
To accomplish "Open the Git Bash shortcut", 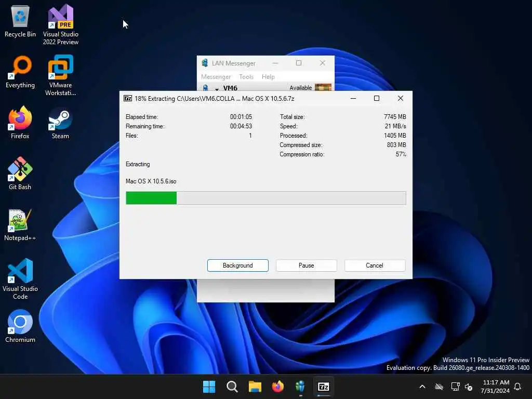I will coord(20,174).
